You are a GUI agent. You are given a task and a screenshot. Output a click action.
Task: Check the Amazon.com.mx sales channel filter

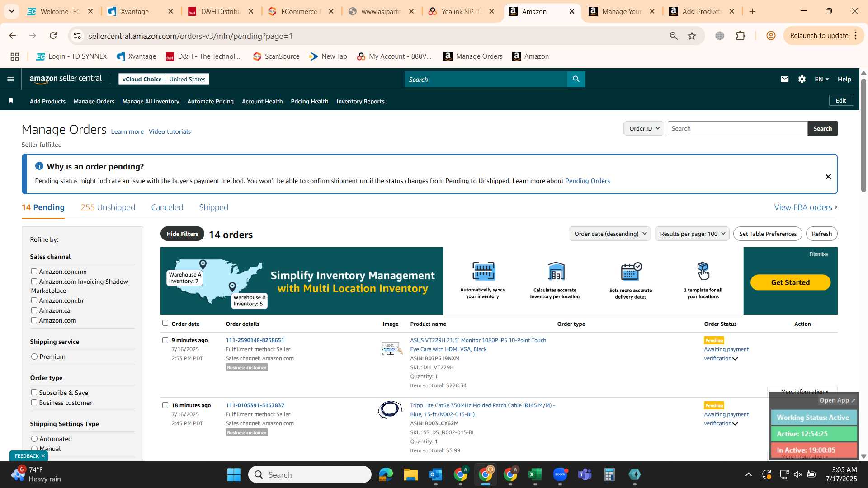34,271
